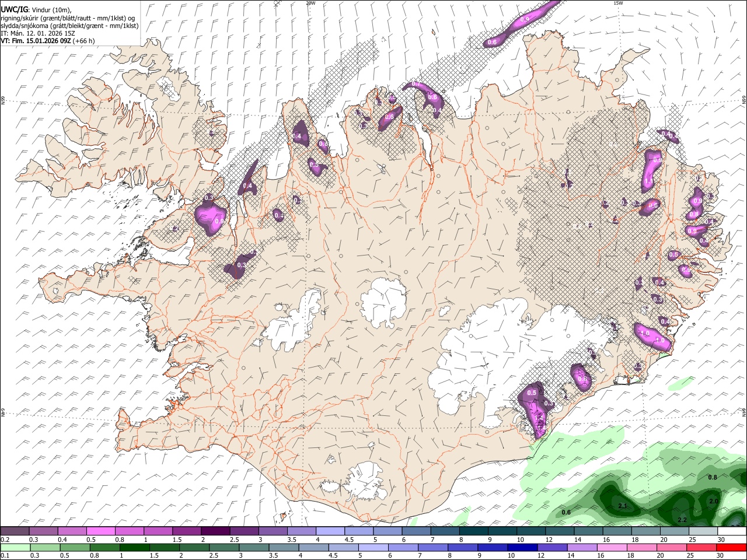Click the '0.2' label in the upper legend row
The width and height of the screenshot is (747, 560).
coord(4,540)
